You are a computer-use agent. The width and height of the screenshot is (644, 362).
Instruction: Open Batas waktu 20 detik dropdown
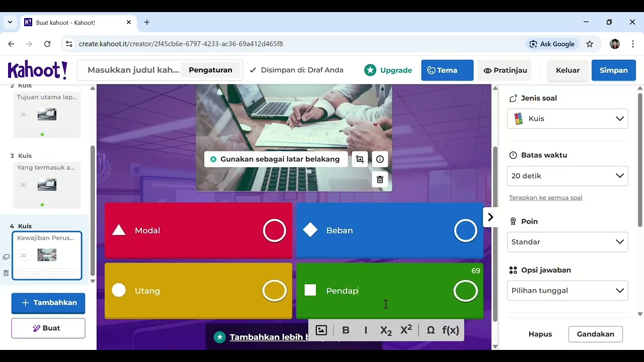(568, 176)
